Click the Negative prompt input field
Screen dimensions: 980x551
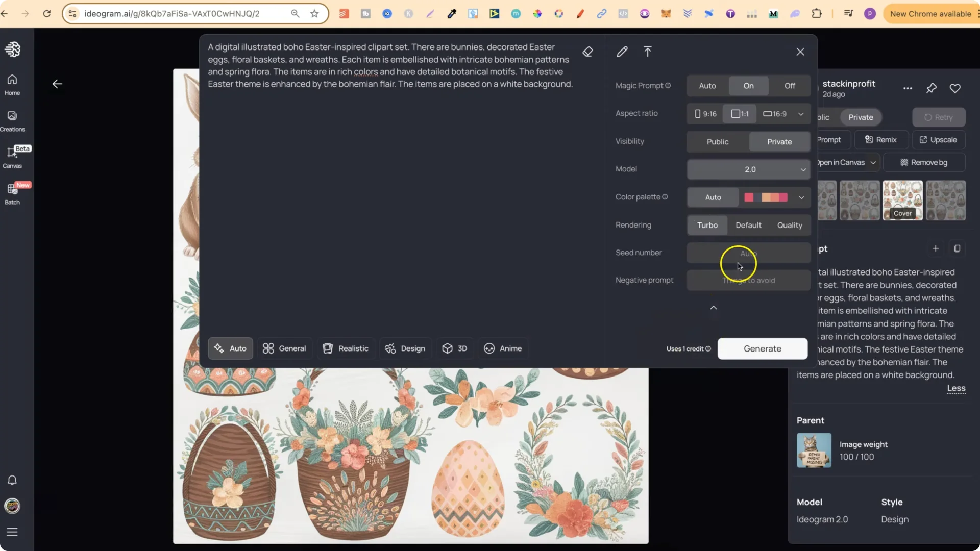[748, 280]
